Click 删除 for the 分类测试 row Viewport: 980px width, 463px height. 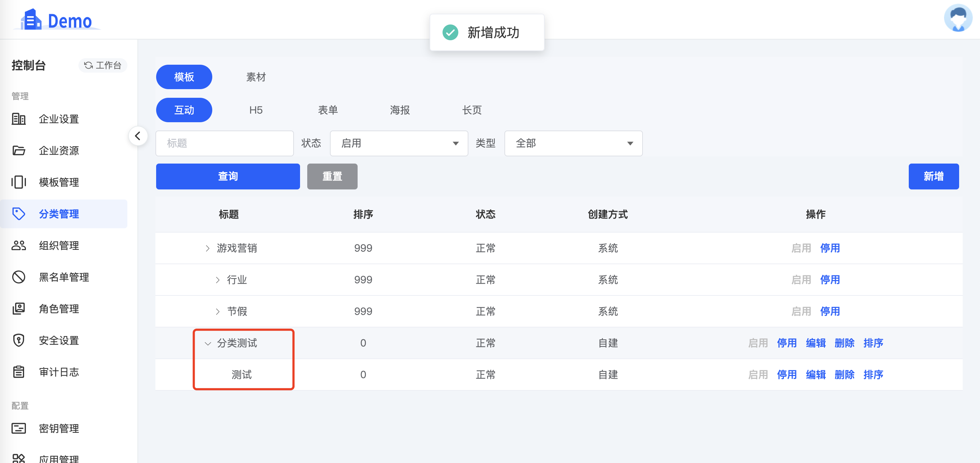(x=844, y=343)
